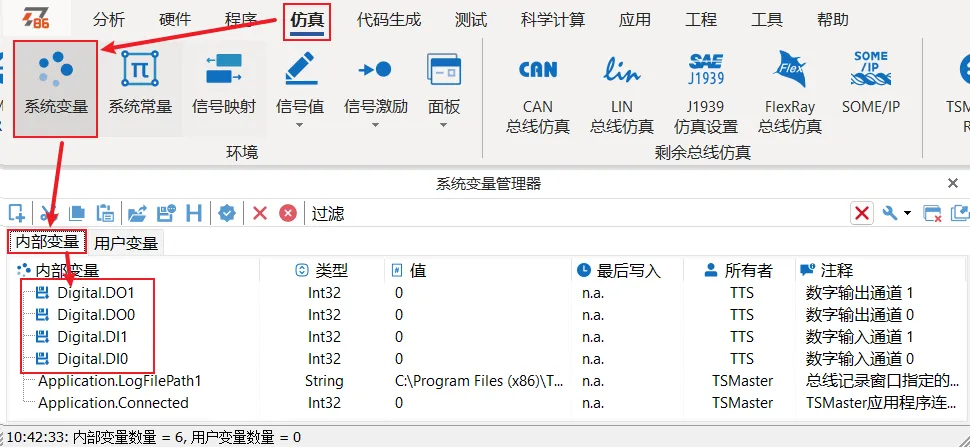970x448 pixels.
Task: Select the Digital.DI0 variable row
Action: pyautogui.click(x=485, y=359)
